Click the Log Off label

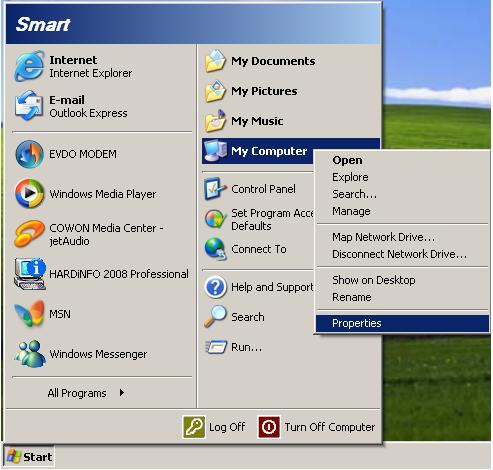[x=227, y=427]
